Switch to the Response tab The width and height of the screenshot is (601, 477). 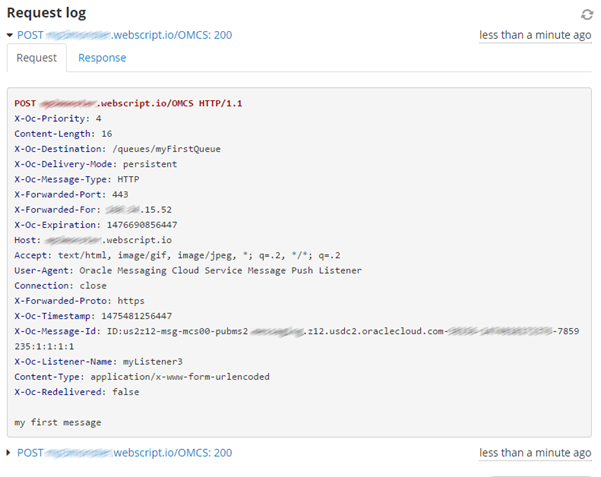pyautogui.click(x=102, y=58)
